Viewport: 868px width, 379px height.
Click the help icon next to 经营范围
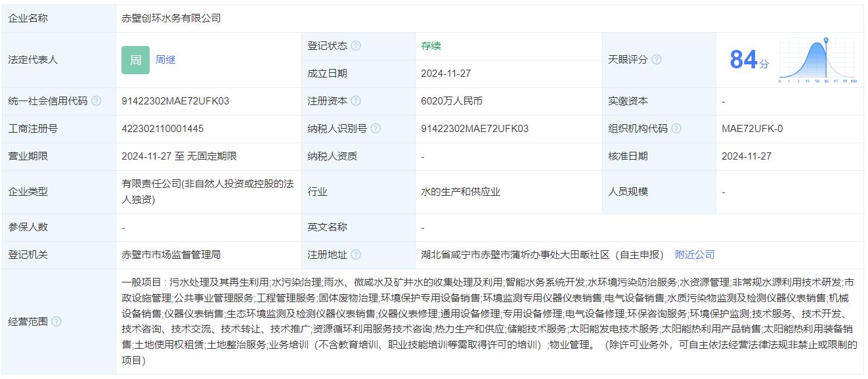point(56,322)
